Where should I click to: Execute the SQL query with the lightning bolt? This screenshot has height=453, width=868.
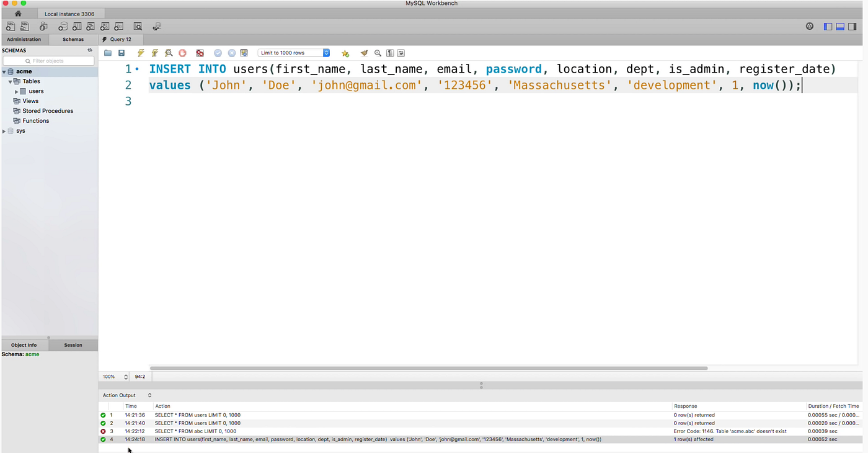coord(140,53)
